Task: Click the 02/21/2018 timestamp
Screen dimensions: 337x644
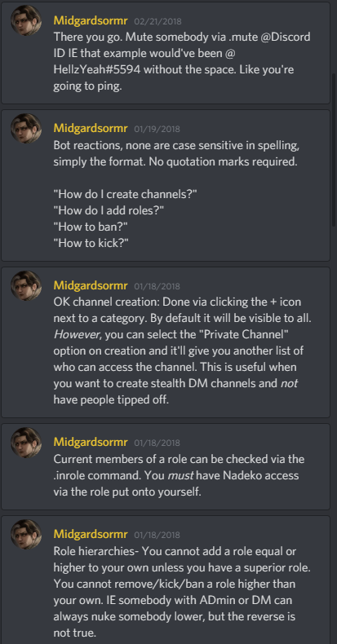Action: (x=157, y=21)
